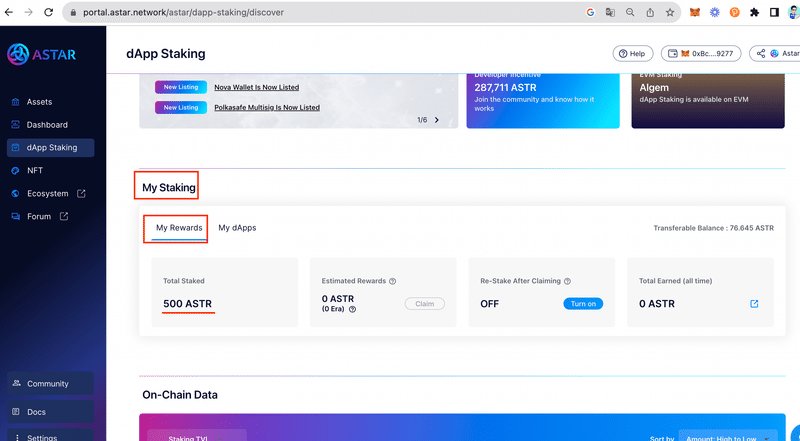
Task: Click the 0 Era help icon
Action: (352, 309)
